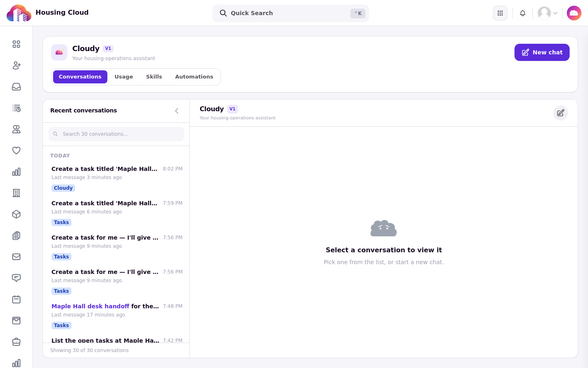The width and height of the screenshot is (588, 368).
Task: Collapse the Recent conversations panel
Action: (x=177, y=111)
